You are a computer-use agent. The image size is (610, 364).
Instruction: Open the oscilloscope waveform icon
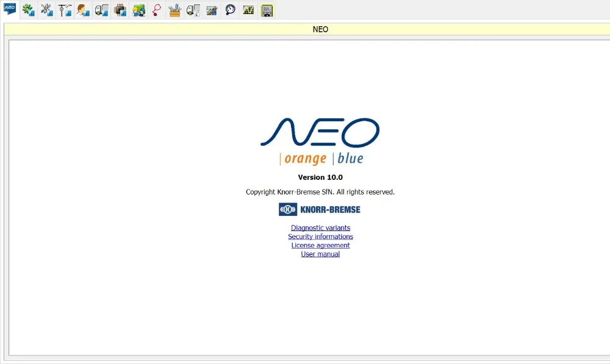point(249,10)
